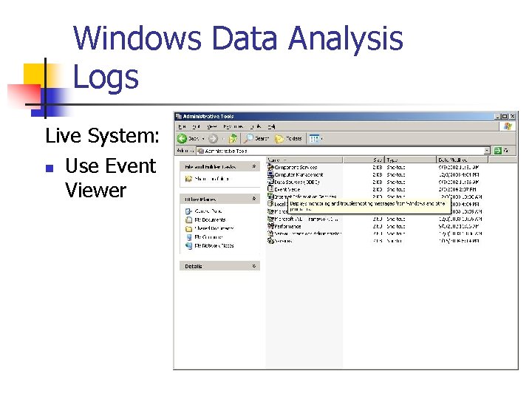532x399 pixels.
Task: Open the Favorites menu
Action: pos(233,126)
